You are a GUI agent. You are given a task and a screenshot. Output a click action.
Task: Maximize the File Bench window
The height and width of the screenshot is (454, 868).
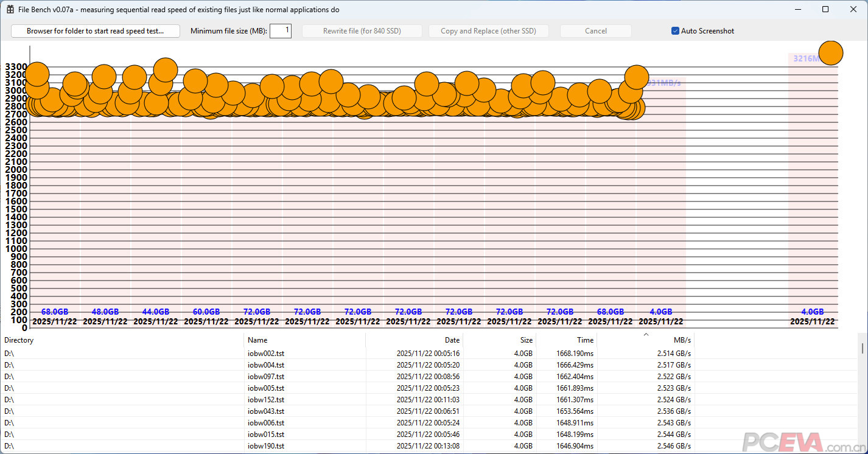tap(825, 9)
